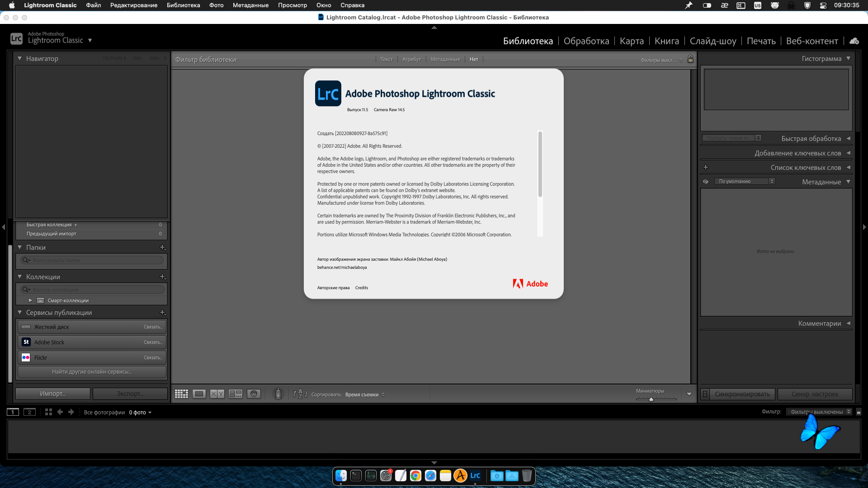Open Compare view (X|Y)
This screenshot has height=488, width=868.
217,394
